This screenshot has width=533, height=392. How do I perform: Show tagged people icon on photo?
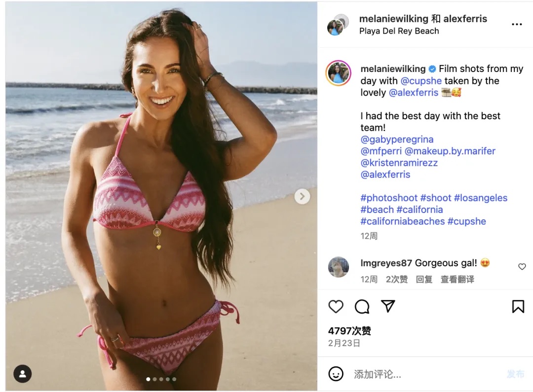pos(22,374)
